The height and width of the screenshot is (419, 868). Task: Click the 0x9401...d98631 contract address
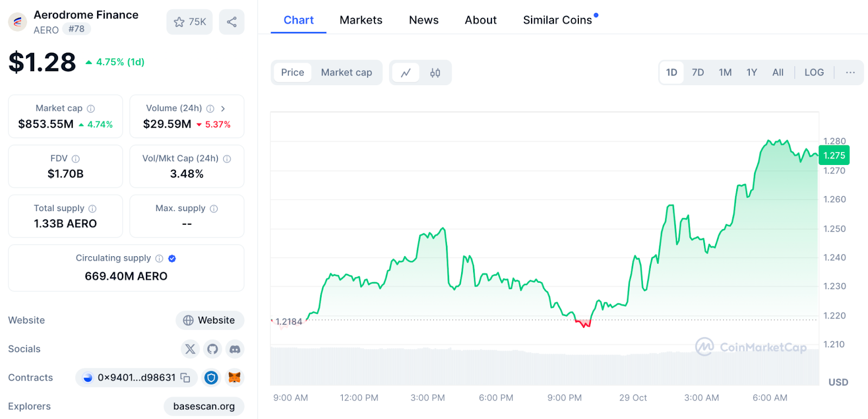coord(137,378)
